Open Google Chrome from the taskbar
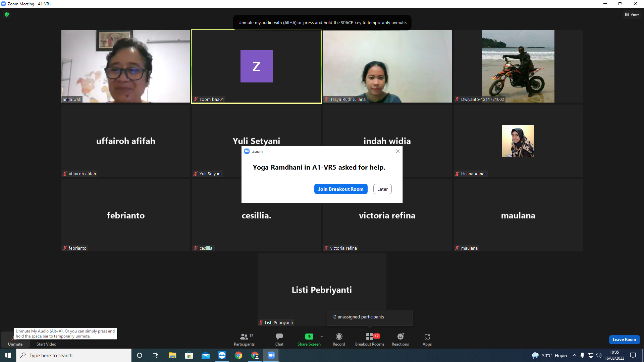 coord(238,355)
